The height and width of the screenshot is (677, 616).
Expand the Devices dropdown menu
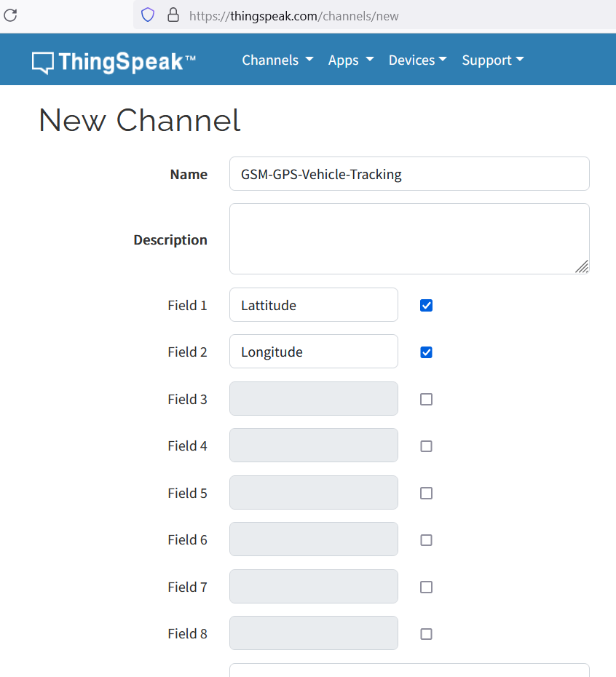pos(418,60)
